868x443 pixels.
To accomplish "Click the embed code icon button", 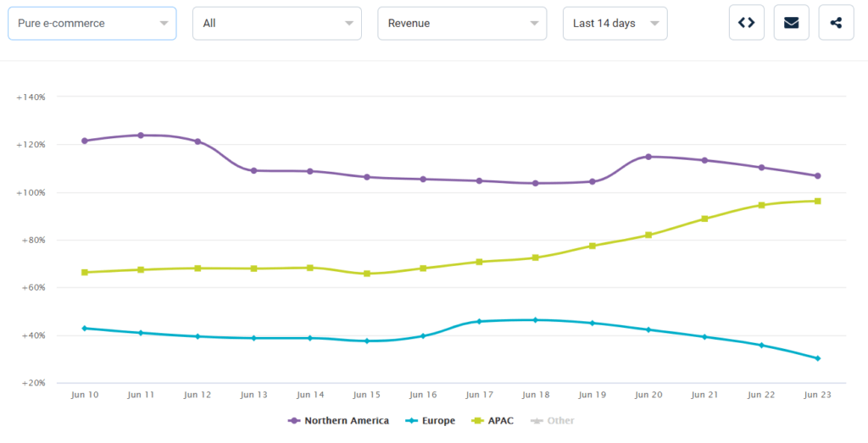I will pos(747,23).
